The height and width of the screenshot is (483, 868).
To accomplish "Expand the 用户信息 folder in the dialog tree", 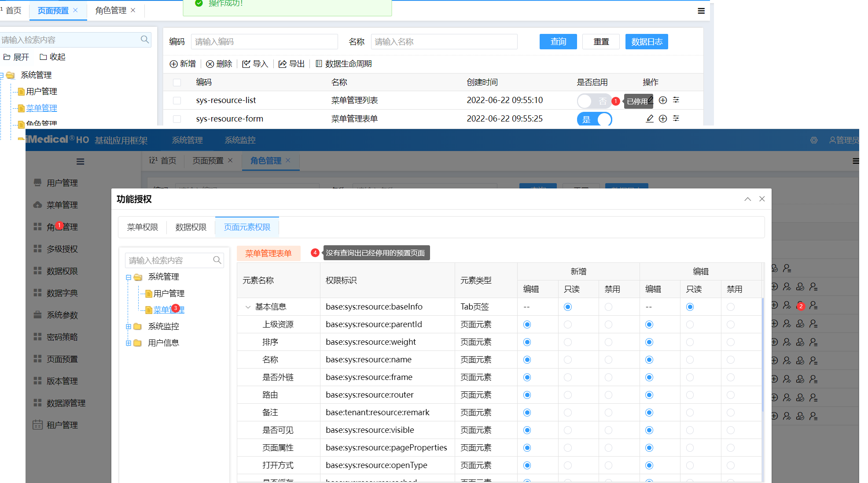I will [x=129, y=343].
